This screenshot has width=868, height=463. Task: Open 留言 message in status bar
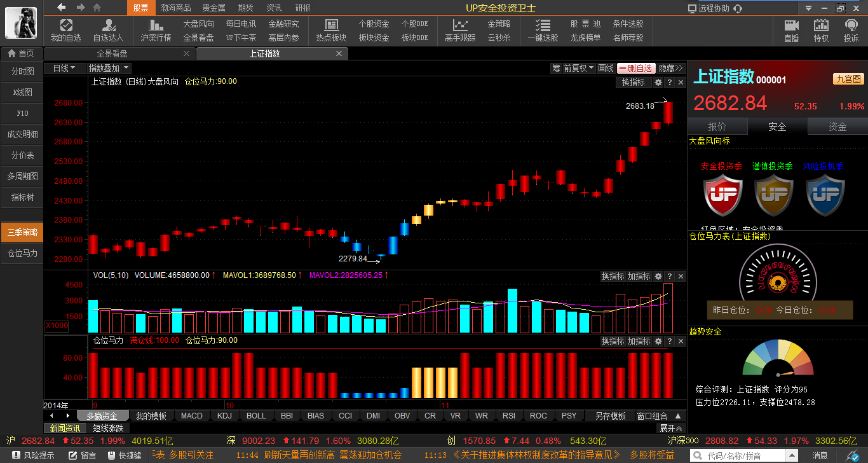tap(82, 455)
